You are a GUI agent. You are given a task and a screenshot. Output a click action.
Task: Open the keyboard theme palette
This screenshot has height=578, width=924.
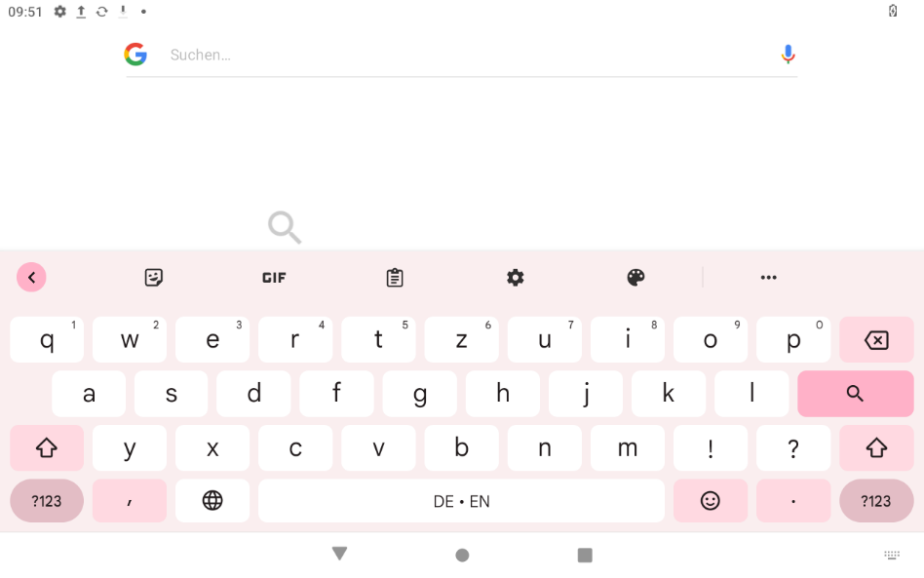tap(635, 278)
